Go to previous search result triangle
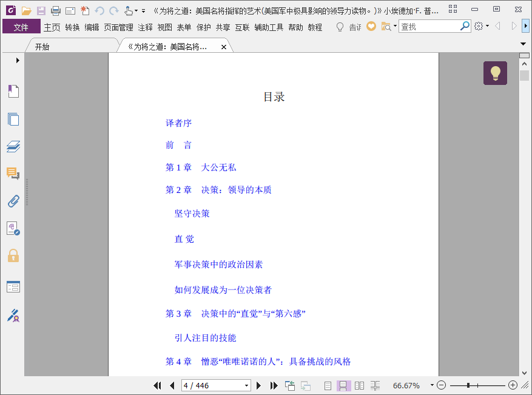The width and height of the screenshot is (532, 395). pos(498,26)
